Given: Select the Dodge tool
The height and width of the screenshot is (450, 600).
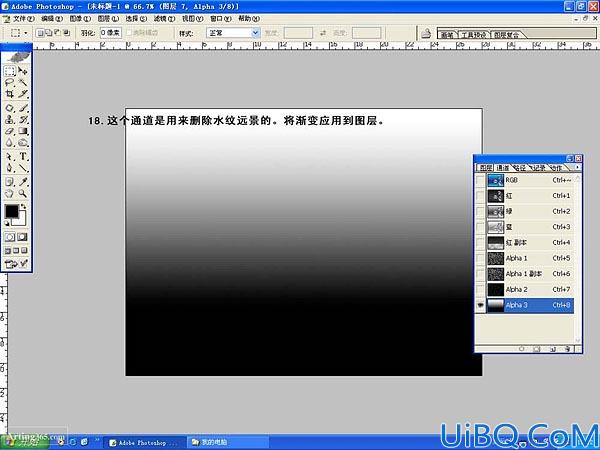Looking at the screenshot, I should pyautogui.click(x=23, y=143).
